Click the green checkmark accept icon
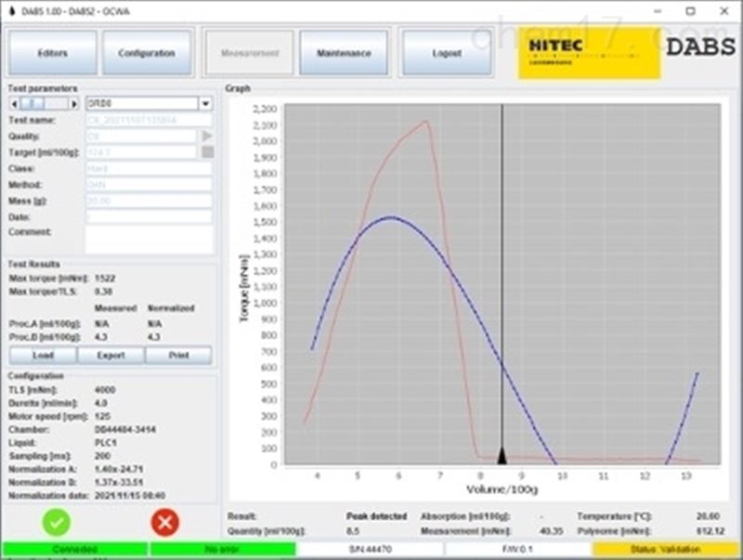The height and width of the screenshot is (560, 743). coord(57,522)
